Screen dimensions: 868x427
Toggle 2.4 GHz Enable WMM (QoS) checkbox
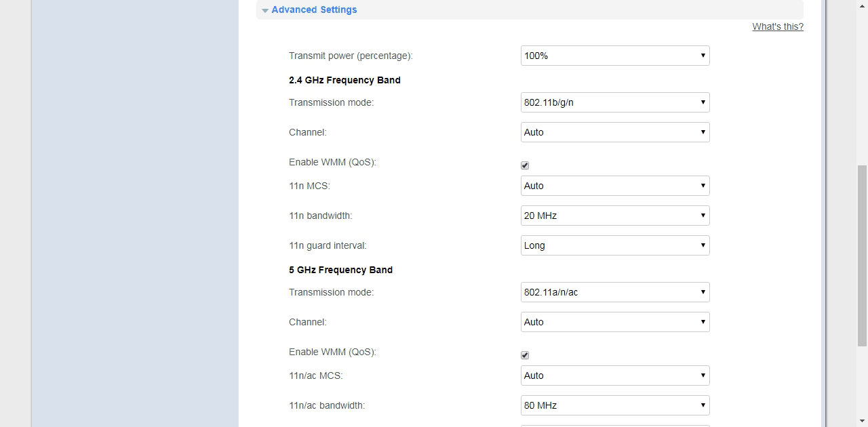pos(525,165)
